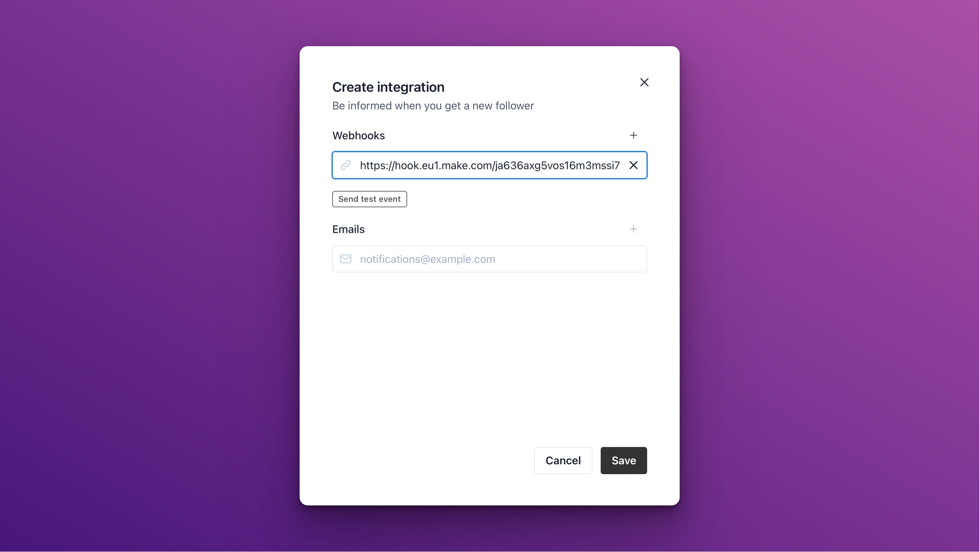Screen dimensions: 980x552
Task: Focus the webhook URL input field
Action: [x=489, y=165]
